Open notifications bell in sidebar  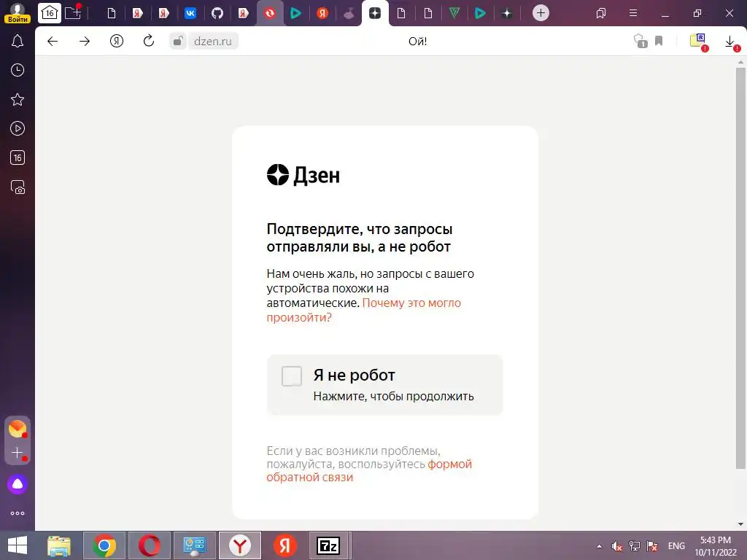(18, 41)
